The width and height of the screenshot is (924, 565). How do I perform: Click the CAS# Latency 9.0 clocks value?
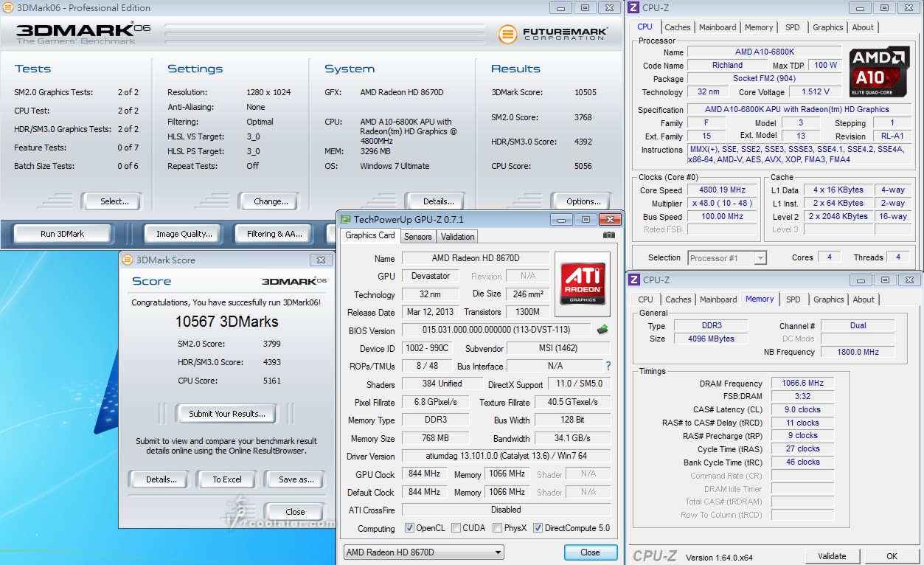click(802, 409)
